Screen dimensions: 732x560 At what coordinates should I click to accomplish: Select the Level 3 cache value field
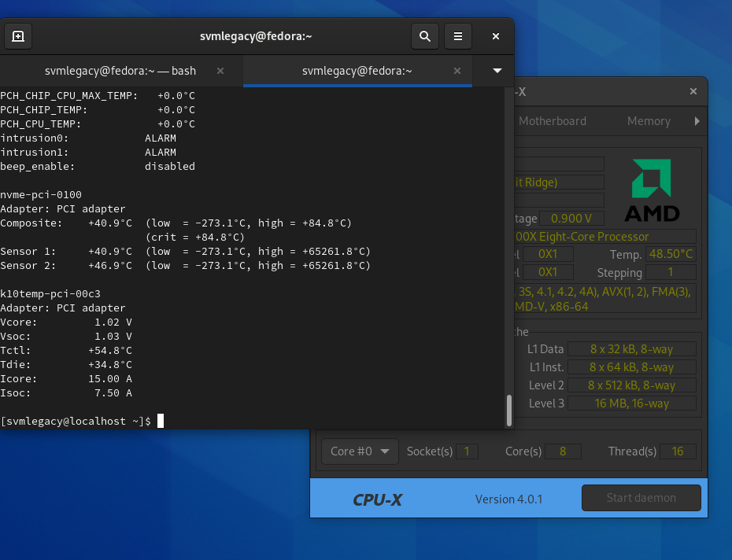click(x=632, y=403)
